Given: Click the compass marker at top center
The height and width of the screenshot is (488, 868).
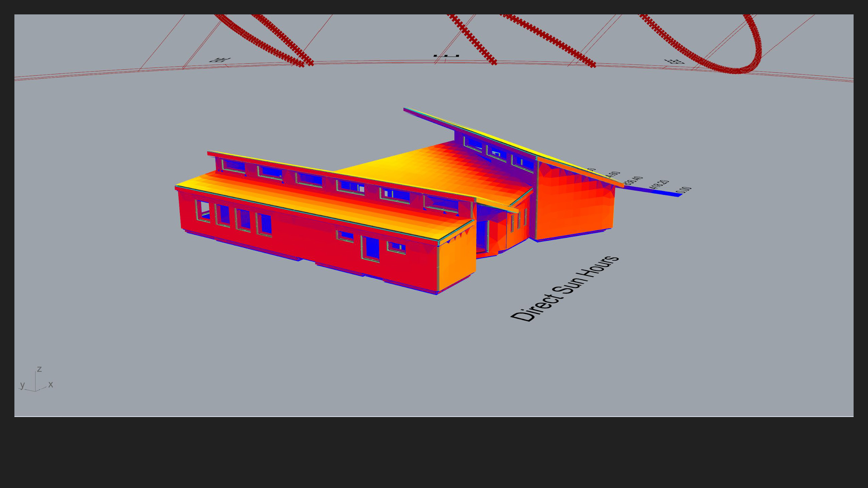Looking at the screenshot, I should 446,56.
